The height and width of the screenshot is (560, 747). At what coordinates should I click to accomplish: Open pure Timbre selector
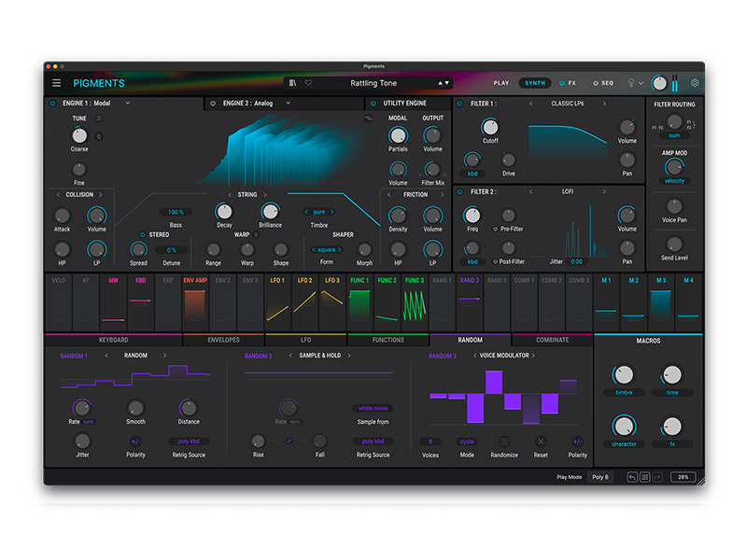coord(319,212)
